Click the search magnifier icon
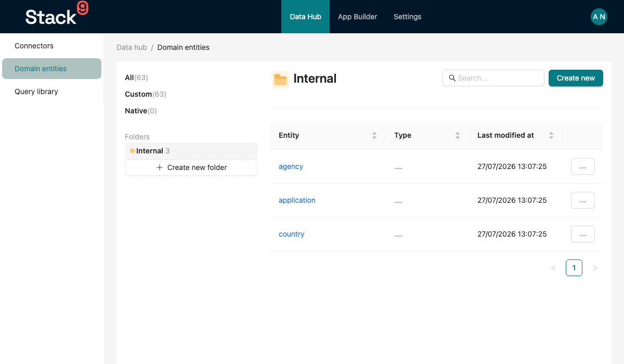This screenshot has height=364, width=624. tap(452, 78)
